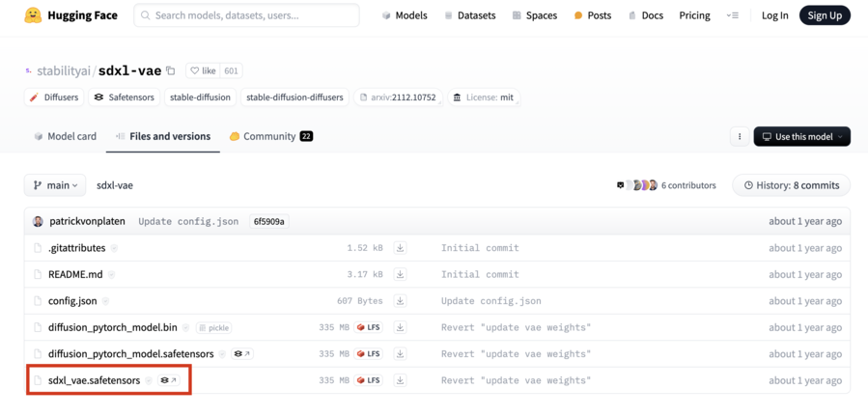Click the Initial commit message for README.md
Viewport: 868px width, 417px height.
pyautogui.click(x=480, y=275)
